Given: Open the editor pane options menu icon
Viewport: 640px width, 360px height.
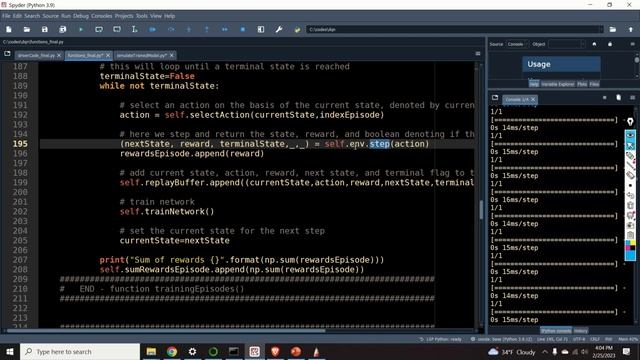Looking at the screenshot, I should click(x=478, y=54).
